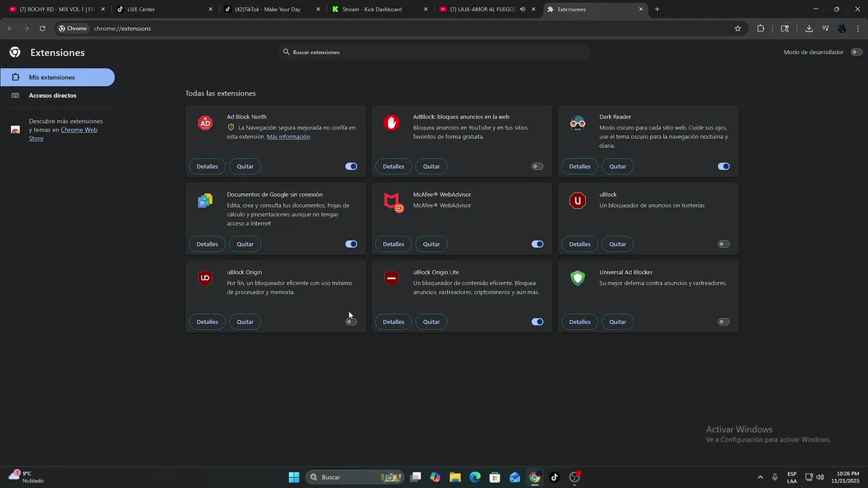
Task: Open the Windows Start menu
Action: tap(294, 477)
